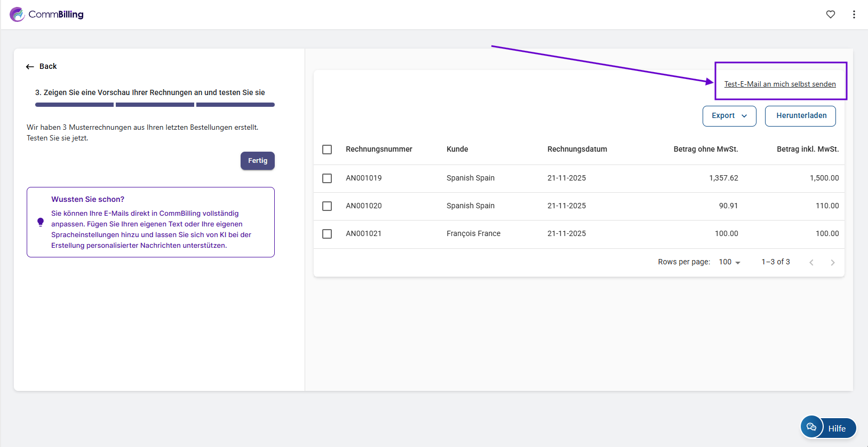Click the step progress bar
868x447 pixels.
155,105
